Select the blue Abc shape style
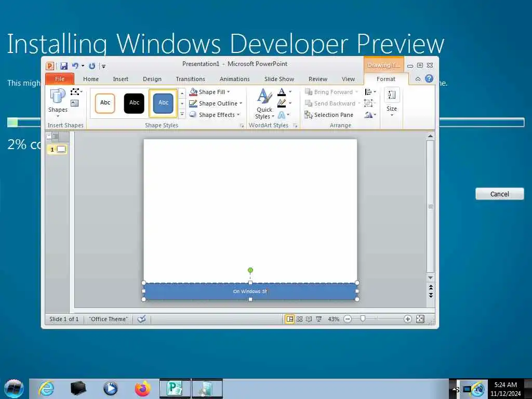The height and width of the screenshot is (399, 532). (x=163, y=103)
